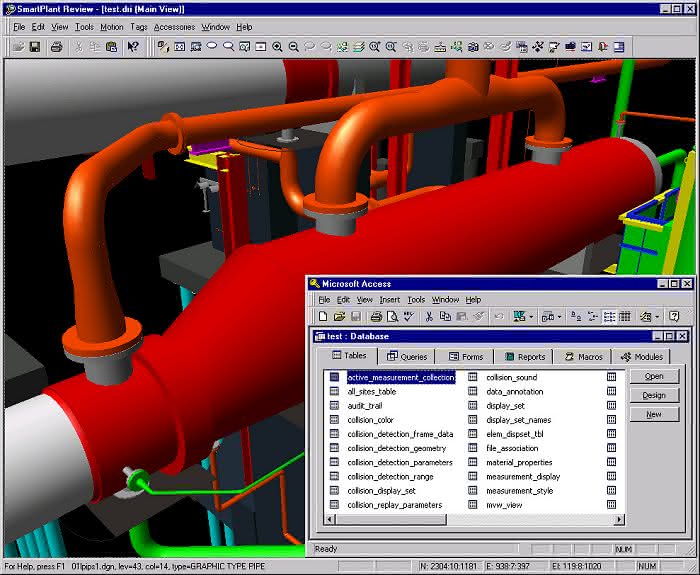Expand the OfficeLinks dropdown arrow
Screen dimensions: 700x575
tap(531, 317)
